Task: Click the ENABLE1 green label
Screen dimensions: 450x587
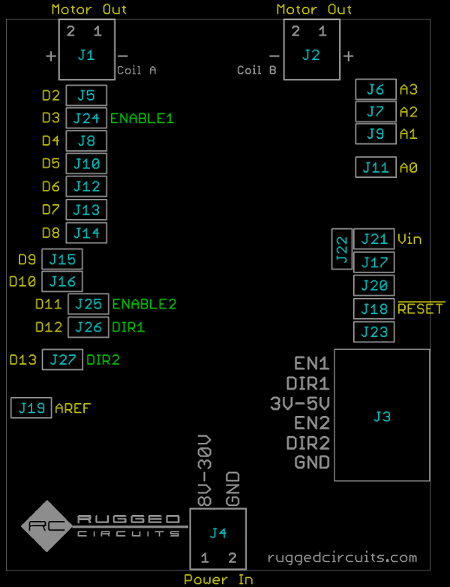Action: coord(142,119)
